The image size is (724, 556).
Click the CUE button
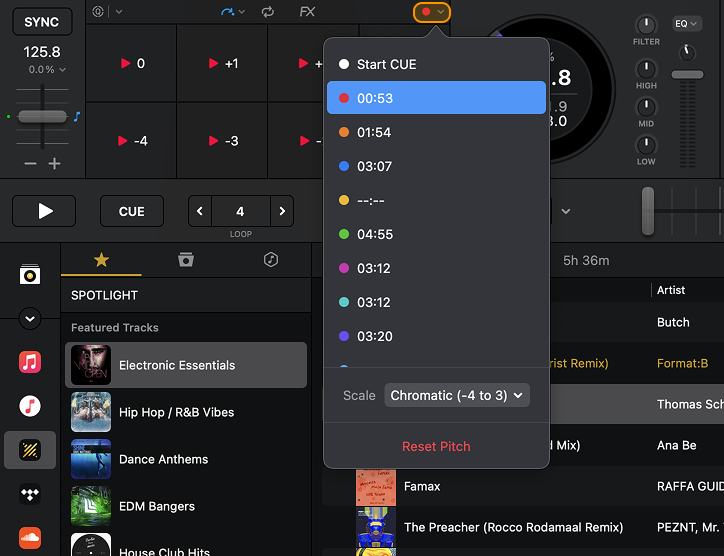(132, 211)
